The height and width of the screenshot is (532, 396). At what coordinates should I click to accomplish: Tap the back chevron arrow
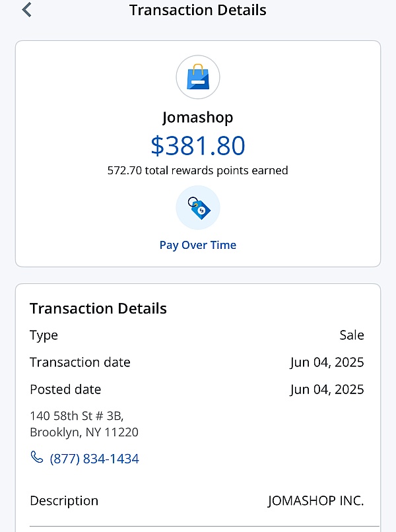coord(27,10)
